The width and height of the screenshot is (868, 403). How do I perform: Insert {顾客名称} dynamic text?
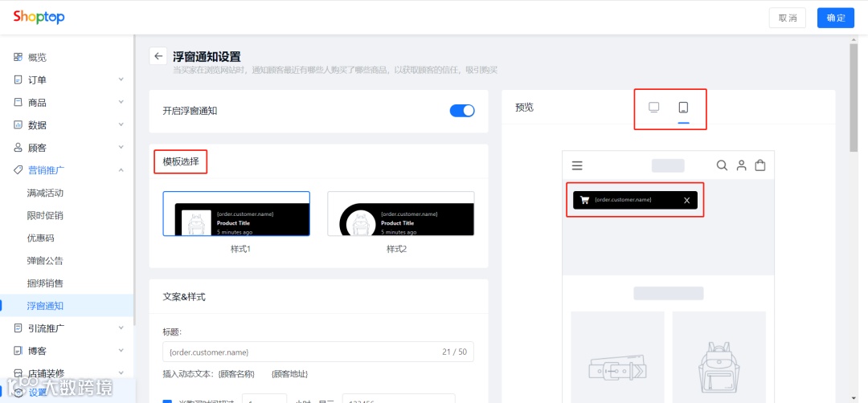pos(236,374)
